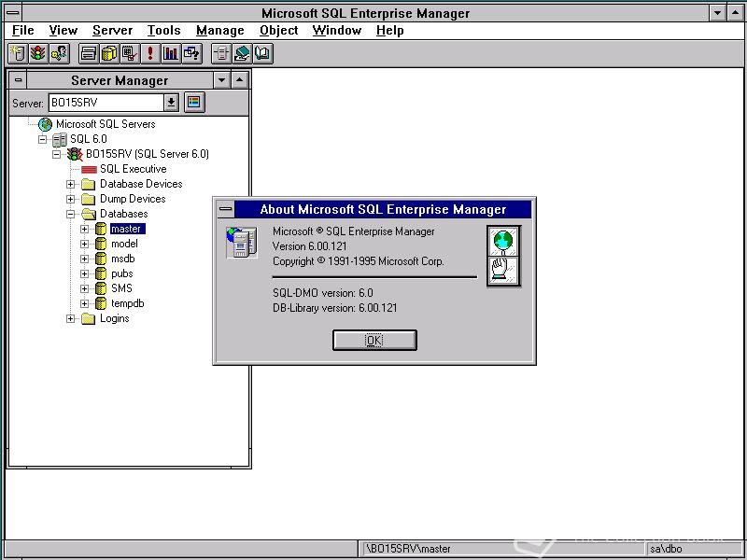Click the SMS database cylinder icon
The width and height of the screenshot is (747, 560).
click(101, 288)
